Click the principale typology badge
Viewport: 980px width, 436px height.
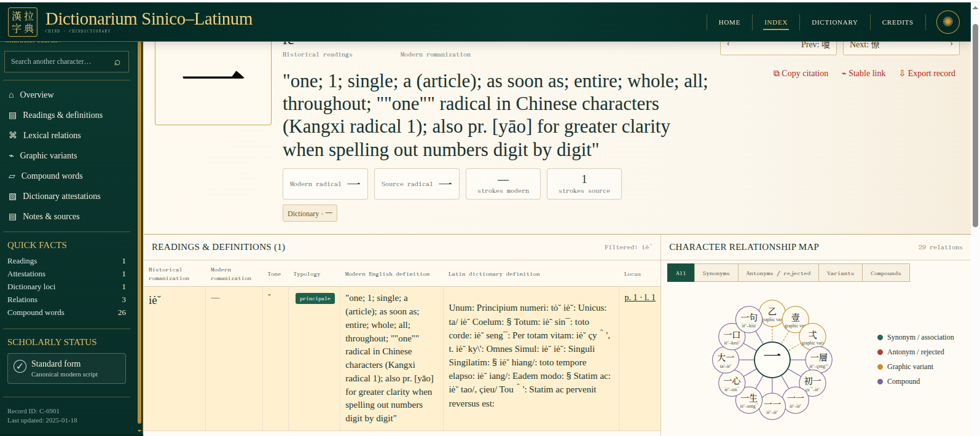point(315,298)
